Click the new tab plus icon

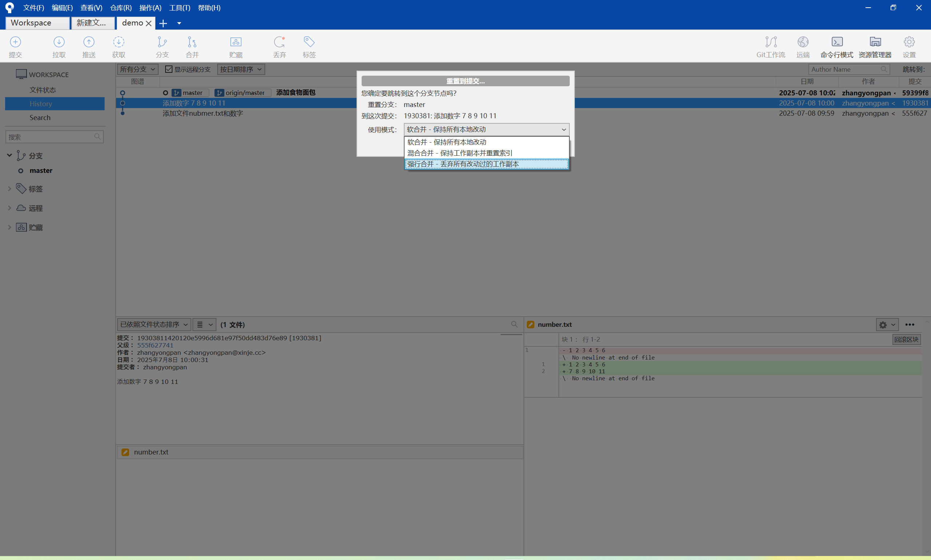coord(163,23)
